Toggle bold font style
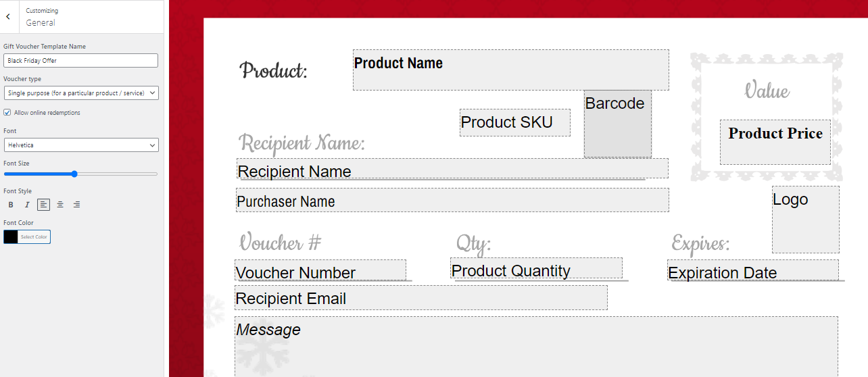Image resolution: width=868 pixels, height=377 pixels. pos(11,205)
